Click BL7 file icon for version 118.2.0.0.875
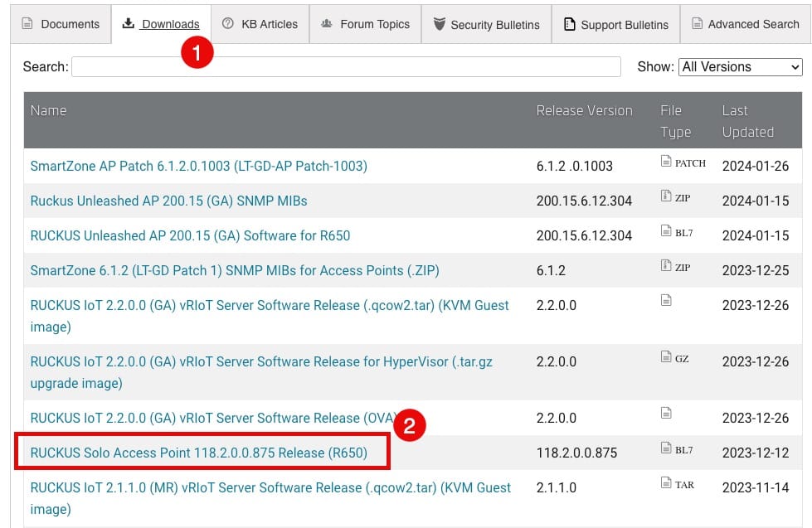This screenshot has height=528, width=812. pos(666,448)
